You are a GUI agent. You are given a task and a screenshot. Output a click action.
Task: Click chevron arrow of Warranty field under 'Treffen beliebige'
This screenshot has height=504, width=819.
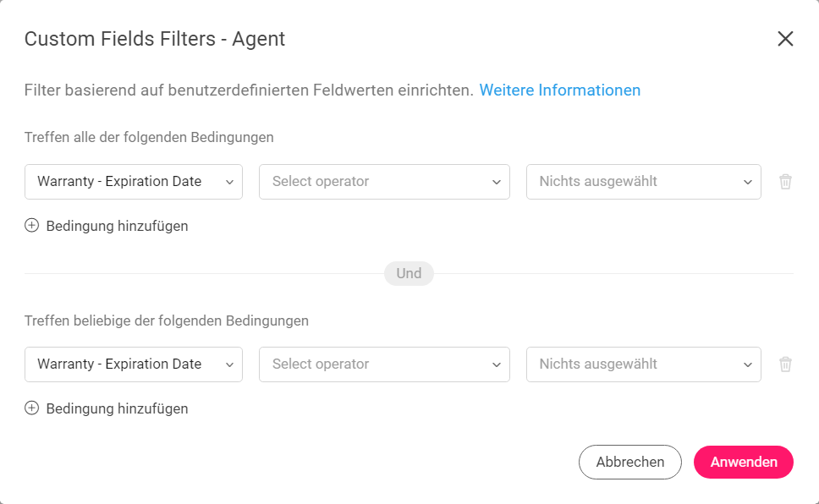coord(229,364)
